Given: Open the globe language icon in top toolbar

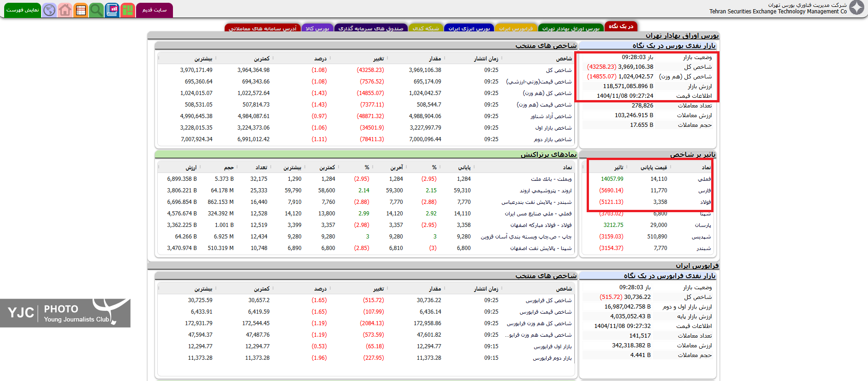Looking at the screenshot, I should pos(49,10).
